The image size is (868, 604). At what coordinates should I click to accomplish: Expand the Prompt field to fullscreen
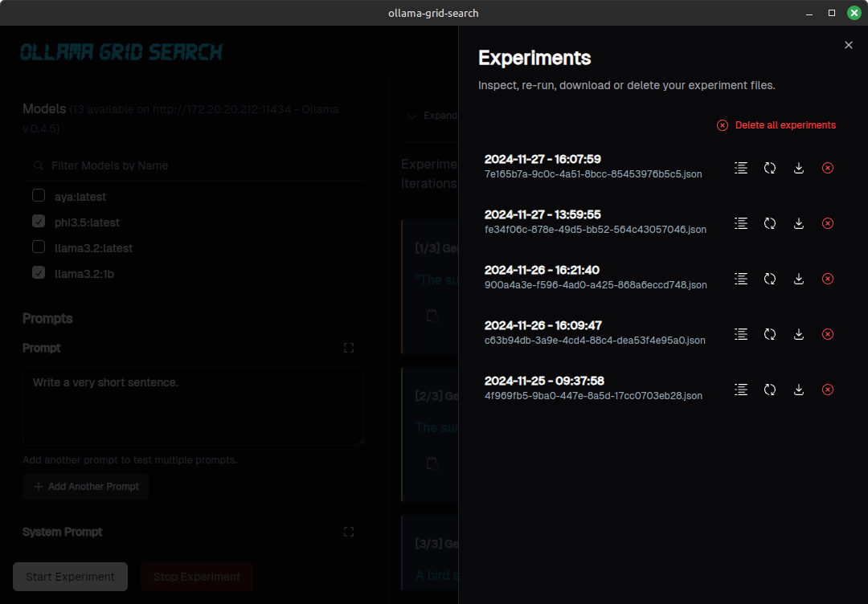[349, 348]
